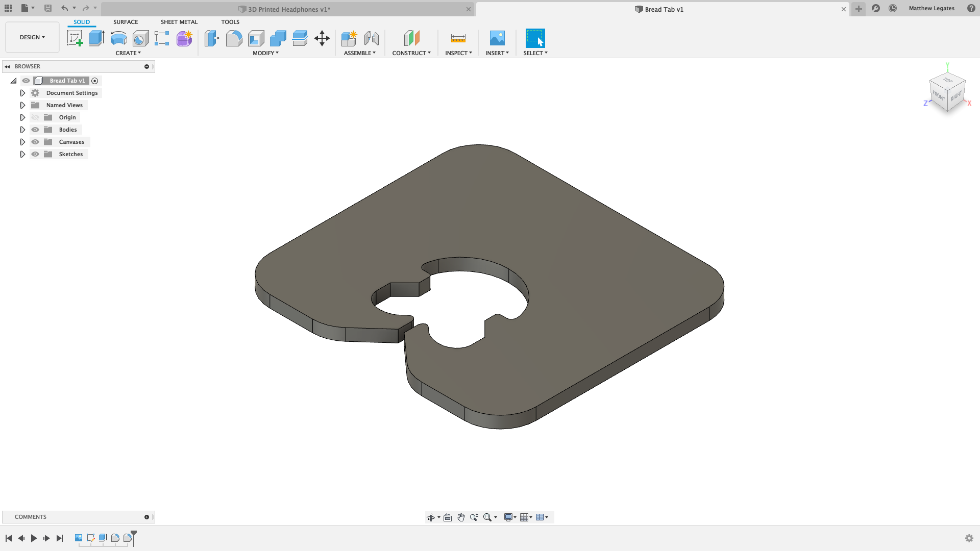Activate the Press Pull tool
This screenshot has width=980, height=551.
[211, 38]
